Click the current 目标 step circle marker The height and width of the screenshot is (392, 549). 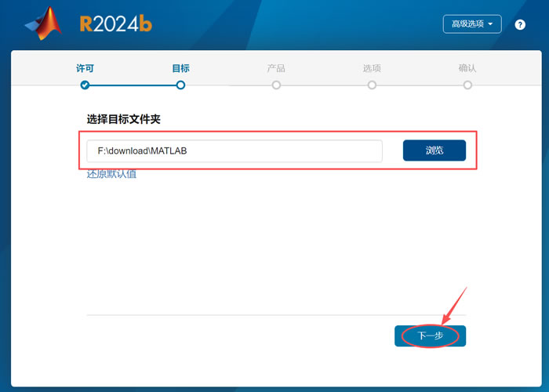click(x=180, y=85)
